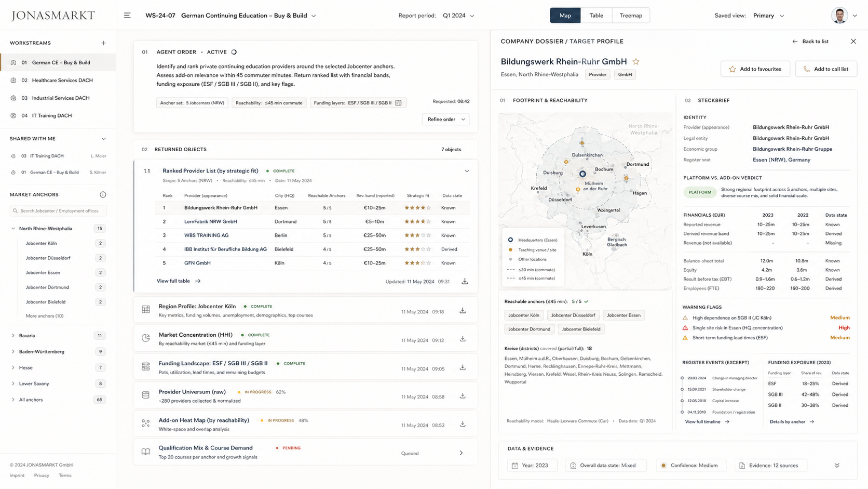Open the Refine order dropdown
The image size is (868, 489).
pyautogui.click(x=446, y=119)
